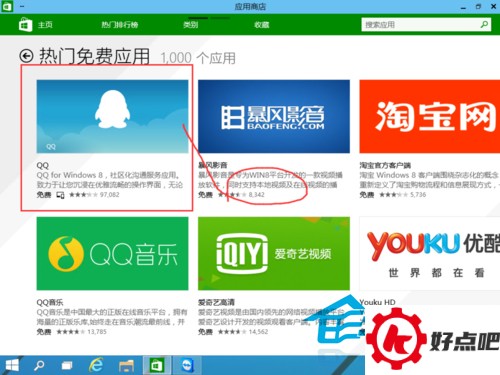Viewport: 500px width, 375px height.
Task: Switch to the Store taskbar icon
Action: tap(156, 365)
